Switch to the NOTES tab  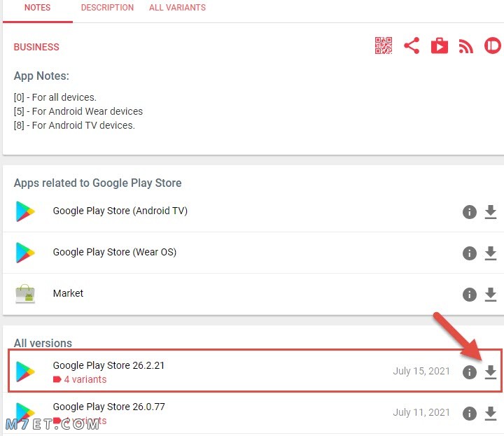tap(37, 8)
